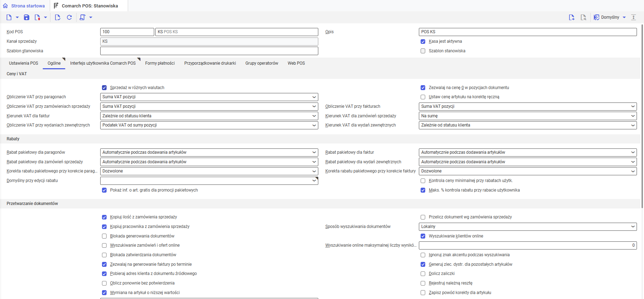
Task: Click the Opis input field
Action: (528, 32)
